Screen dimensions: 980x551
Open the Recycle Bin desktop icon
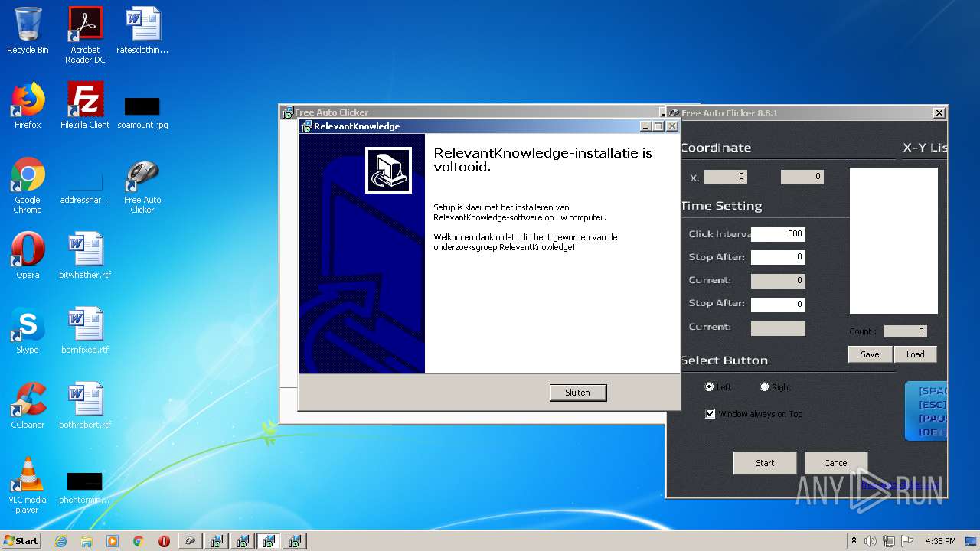(28, 31)
